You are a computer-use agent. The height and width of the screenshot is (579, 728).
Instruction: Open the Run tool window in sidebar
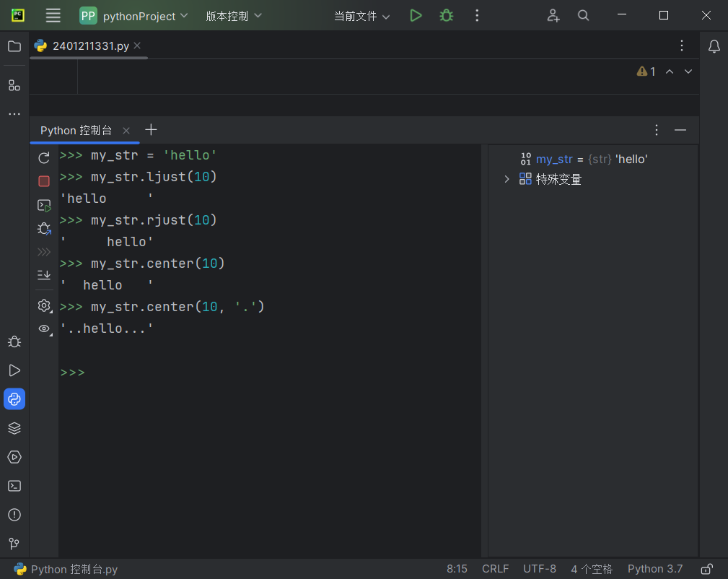coord(14,370)
